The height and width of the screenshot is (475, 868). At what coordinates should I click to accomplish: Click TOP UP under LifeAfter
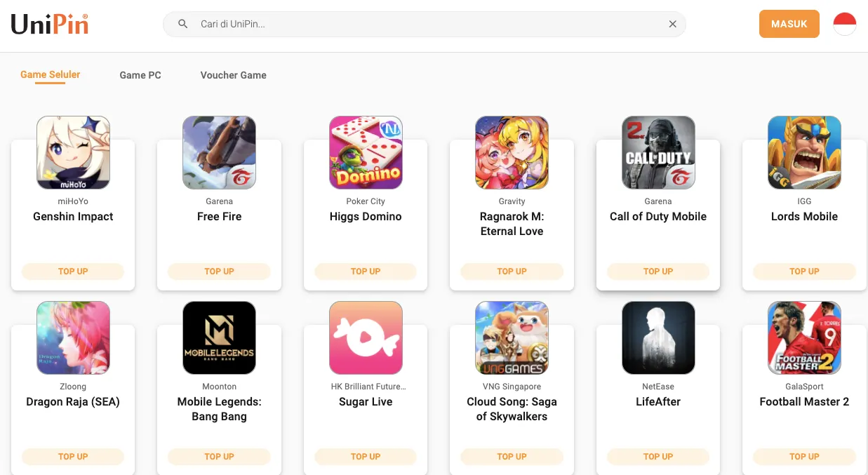(658, 457)
